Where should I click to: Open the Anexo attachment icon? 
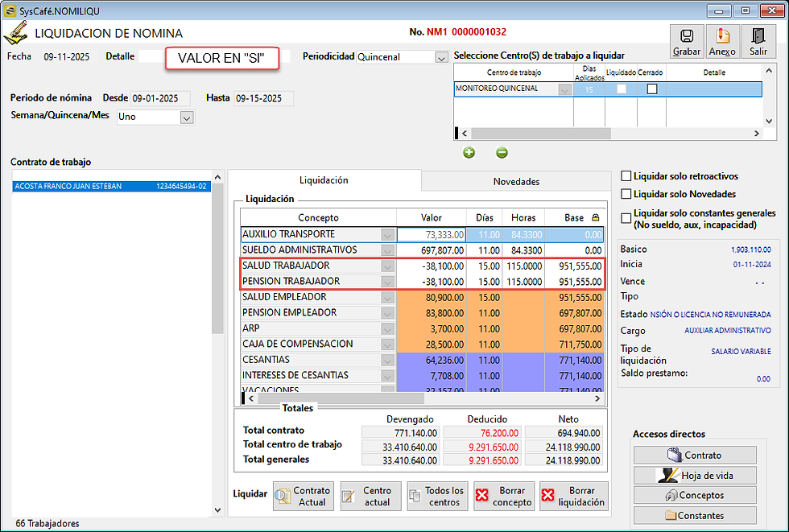pos(723,41)
